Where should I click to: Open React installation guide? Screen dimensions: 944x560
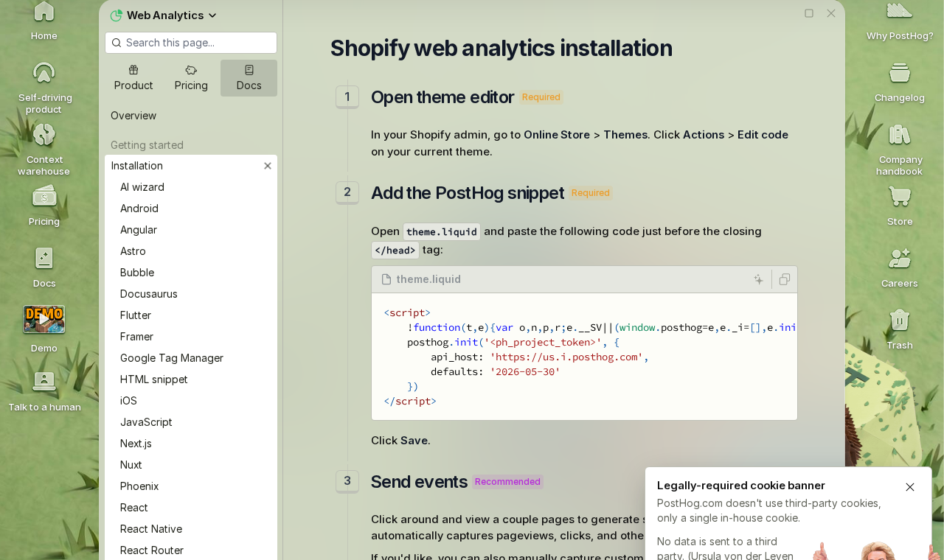[134, 508]
